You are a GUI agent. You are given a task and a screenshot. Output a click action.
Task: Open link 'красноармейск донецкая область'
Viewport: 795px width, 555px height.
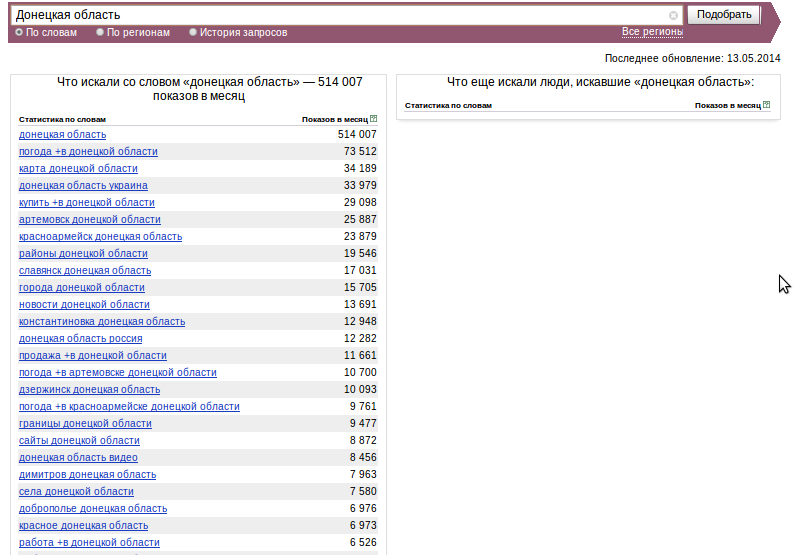pyautogui.click(x=100, y=237)
